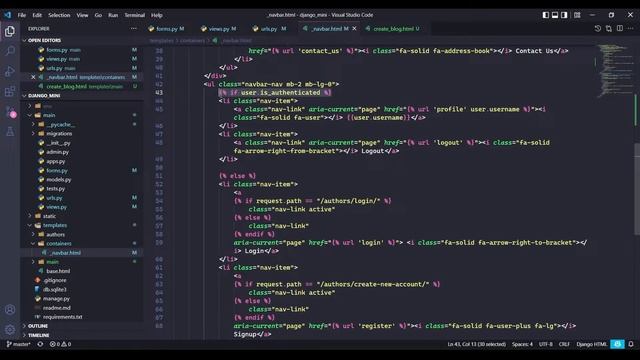Open manage.py in the explorer tree
Screen dimensions: 640x360
pyautogui.click(x=56, y=299)
